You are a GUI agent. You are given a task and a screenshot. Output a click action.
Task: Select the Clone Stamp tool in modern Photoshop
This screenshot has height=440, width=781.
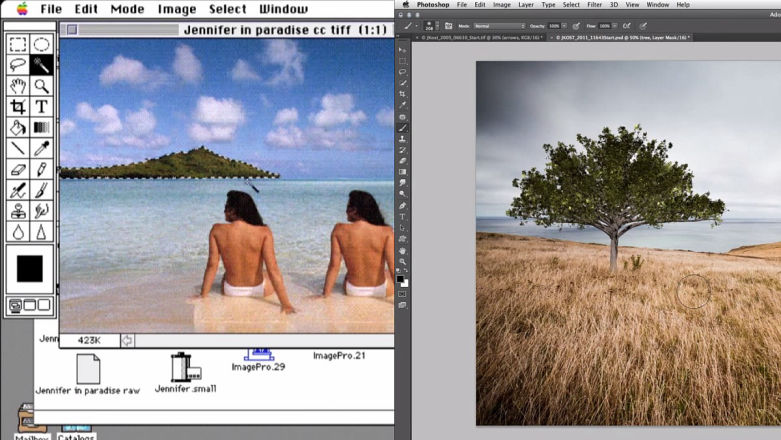click(x=402, y=139)
